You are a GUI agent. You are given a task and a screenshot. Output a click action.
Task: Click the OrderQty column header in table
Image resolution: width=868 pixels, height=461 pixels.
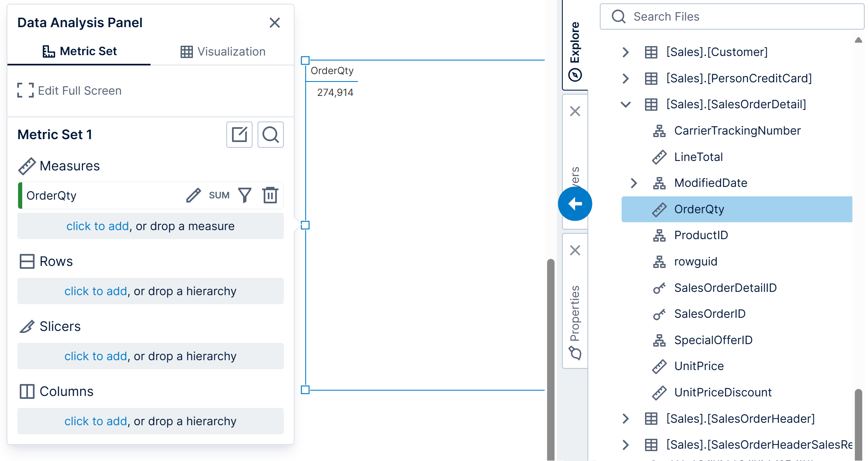point(332,71)
